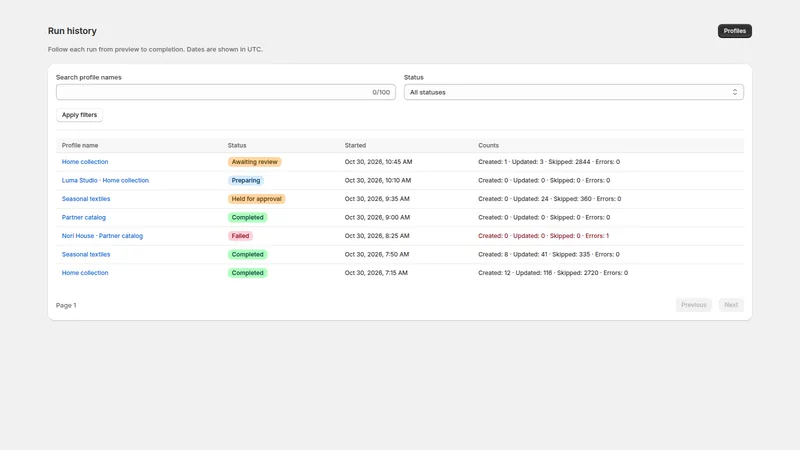Open Seasonal textiles run from 7:50 AM
This screenshot has width=800, height=450.
coord(86,254)
